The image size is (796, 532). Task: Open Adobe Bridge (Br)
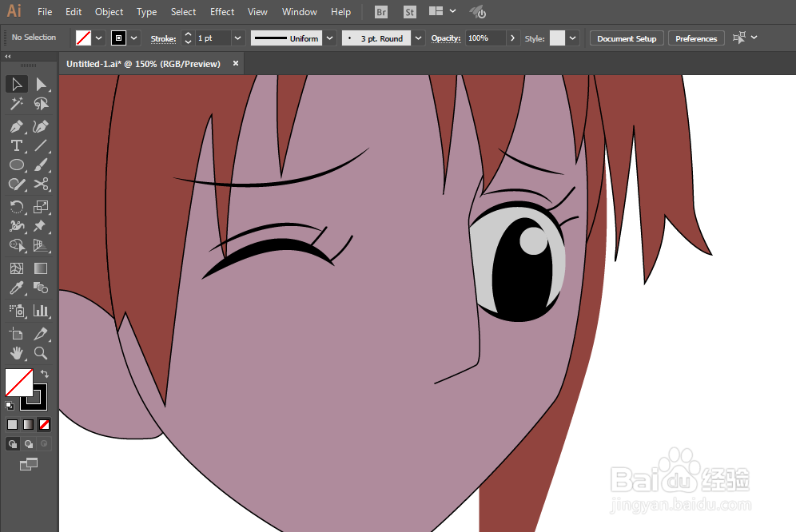[380, 12]
